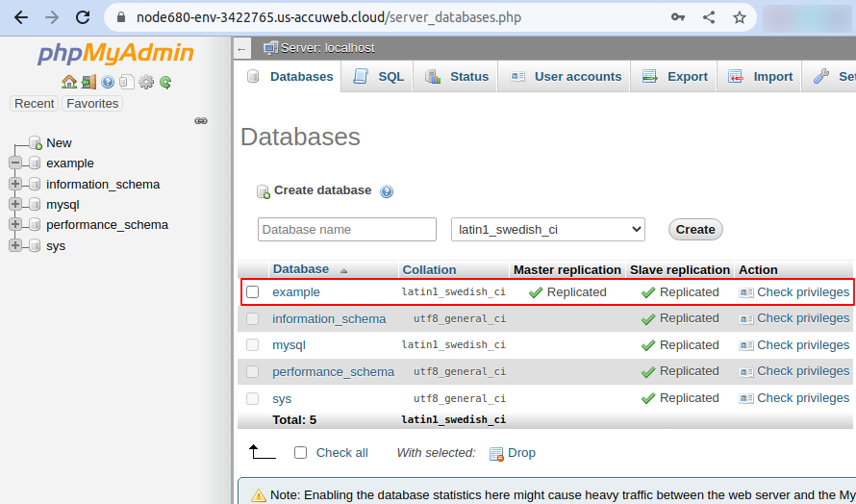Reload navigation panel with green refresh icon
856x504 pixels.
(165, 83)
